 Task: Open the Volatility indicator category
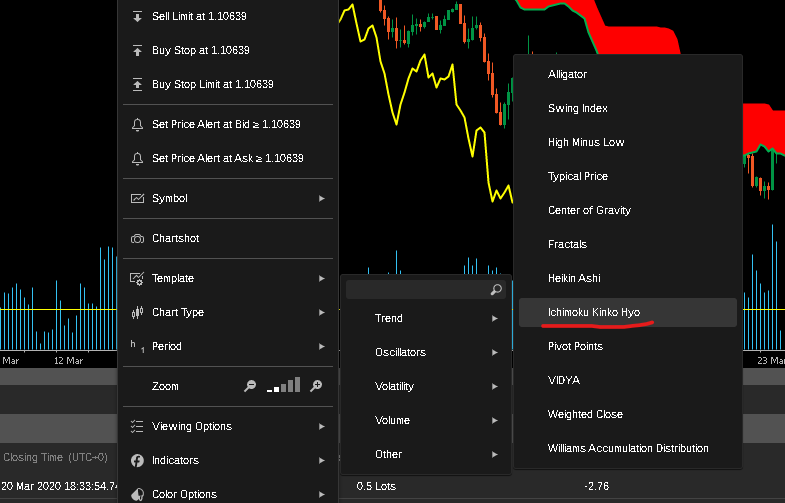tap(426, 387)
